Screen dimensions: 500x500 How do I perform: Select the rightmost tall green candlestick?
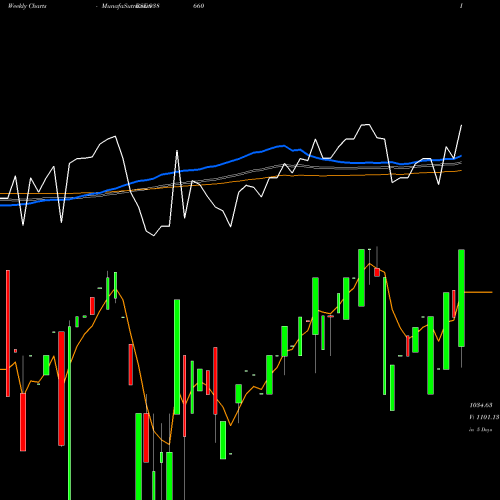(461, 298)
